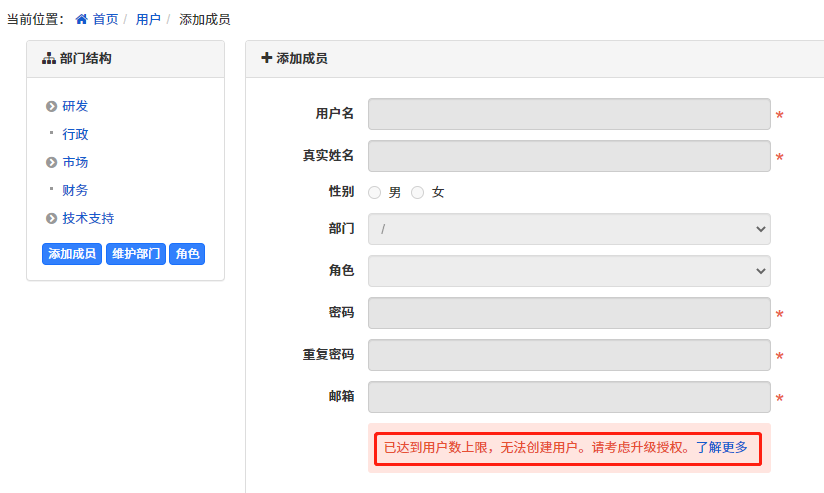The image size is (824, 493).
Task: Expand the 研发 department arrow icon
Action: [x=51, y=107]
